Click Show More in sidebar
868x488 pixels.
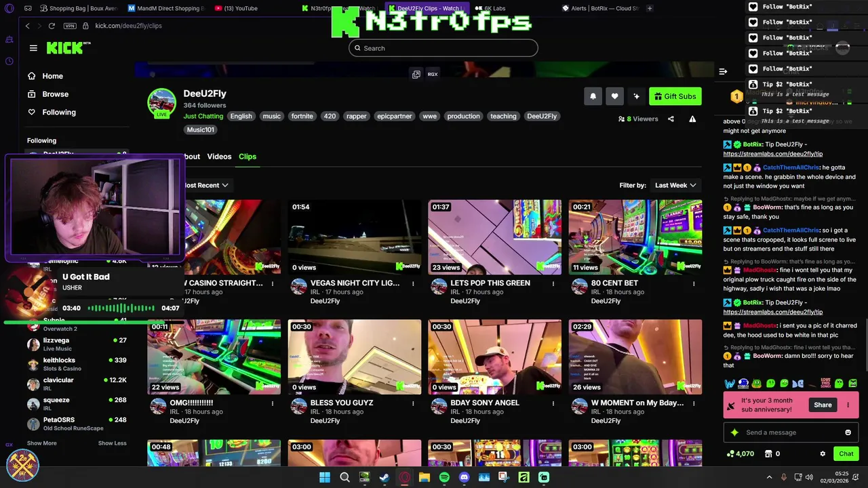point(42,443)
